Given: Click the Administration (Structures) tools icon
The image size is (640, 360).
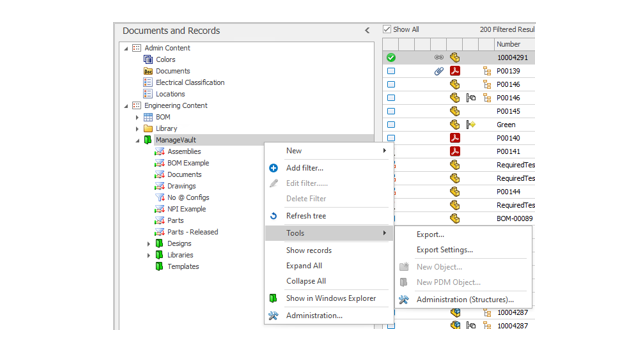Looking at the screenshot, I should point(404,300).
